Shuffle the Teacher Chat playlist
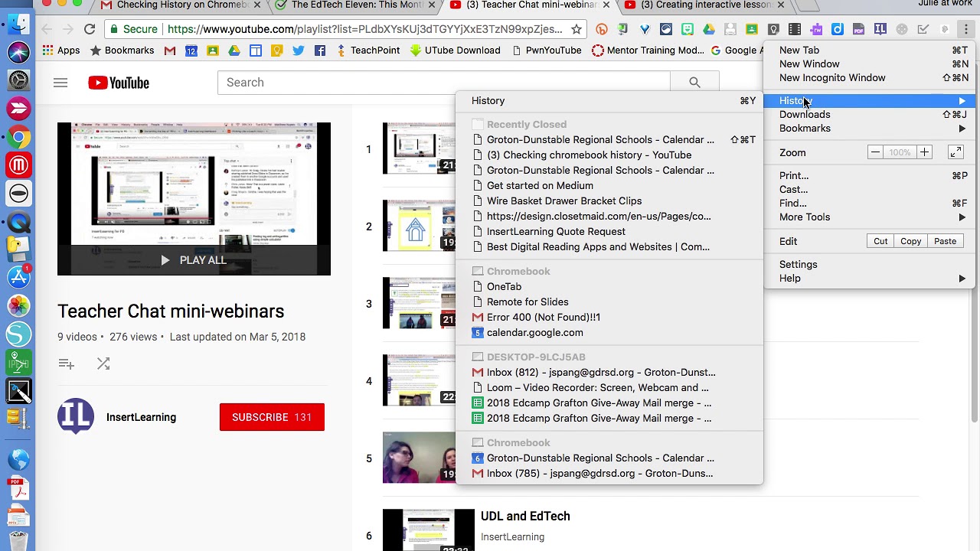 [103, 364]
